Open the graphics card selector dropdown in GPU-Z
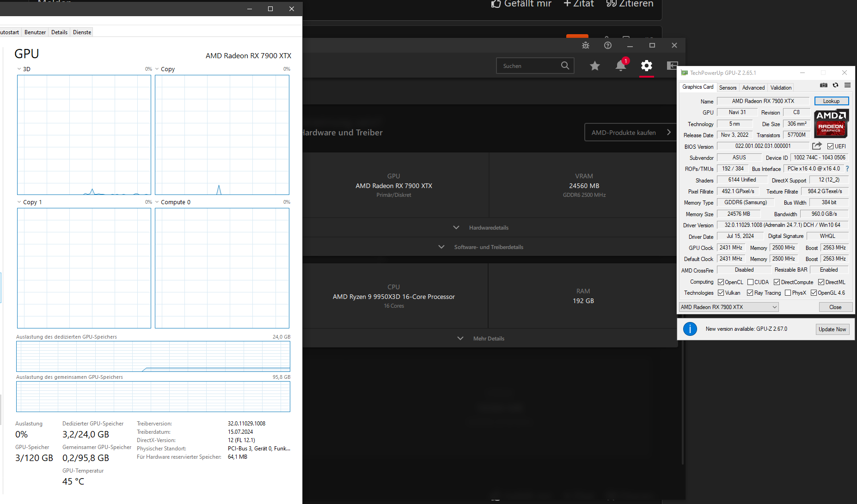 tap(729, 307)
